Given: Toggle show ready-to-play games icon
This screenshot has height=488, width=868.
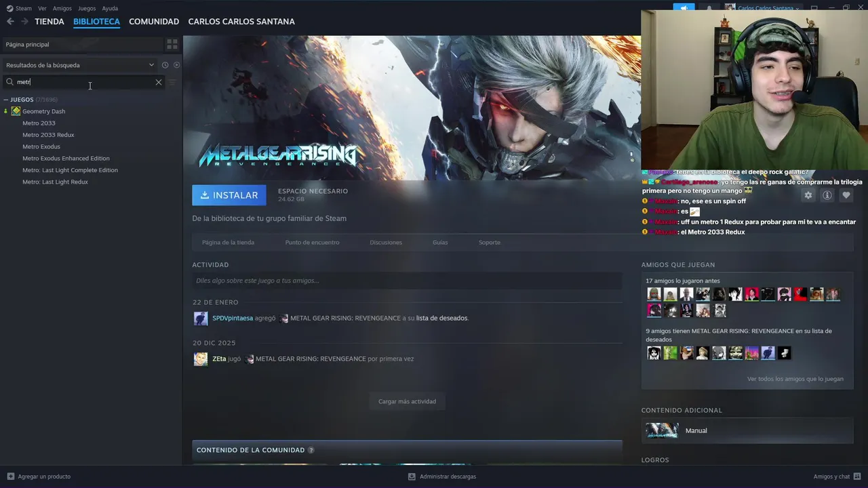Looking at the screenshot, I should tap(176, 65).
